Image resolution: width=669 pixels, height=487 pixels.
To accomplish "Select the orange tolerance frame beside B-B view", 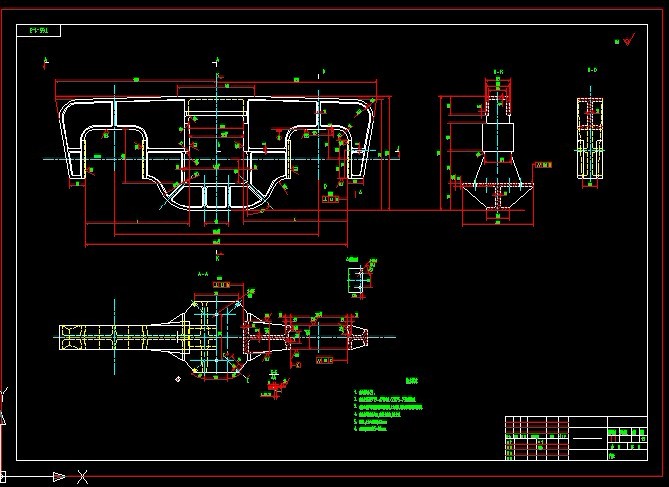I will tap(544, 165).
